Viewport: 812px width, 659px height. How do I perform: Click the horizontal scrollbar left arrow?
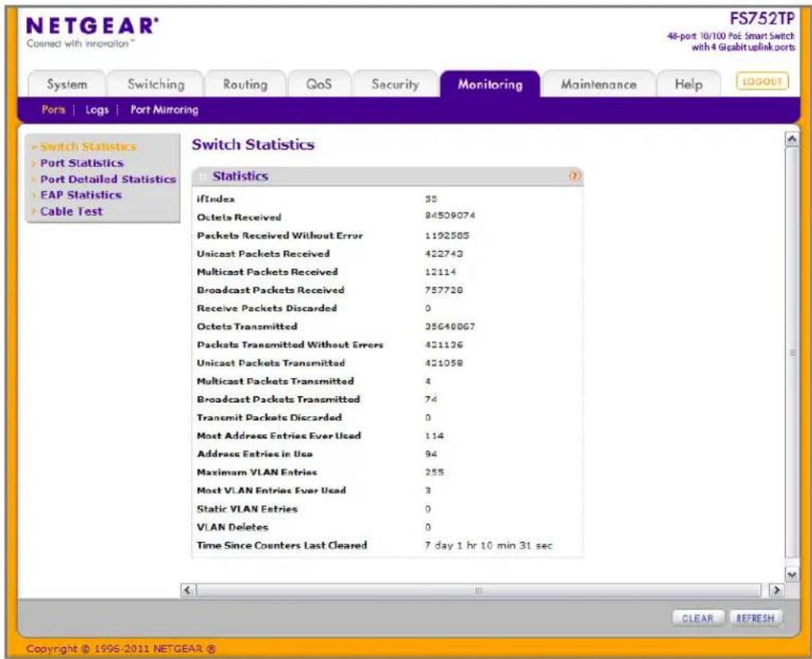(x=187, y=590)
